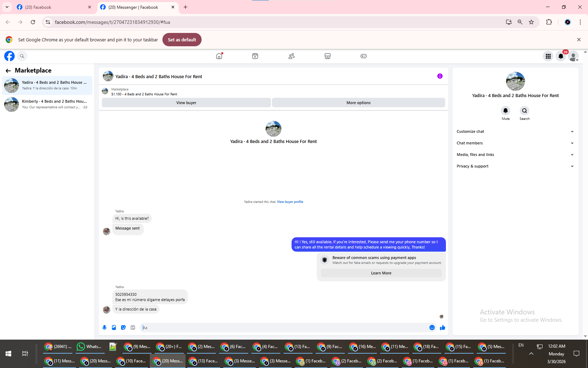Click the View buyer button

(x=186, y=103)
